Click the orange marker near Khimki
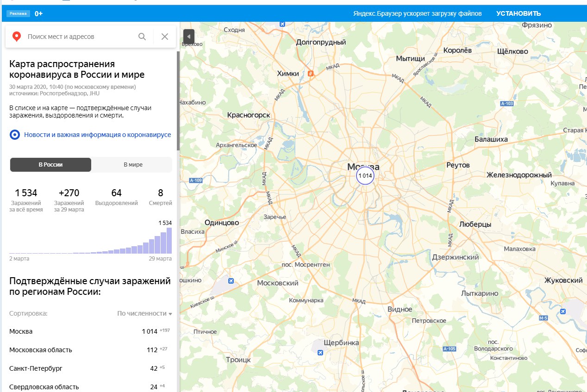Viewport: 587px width, 392px height. click(x=311, y=73)
